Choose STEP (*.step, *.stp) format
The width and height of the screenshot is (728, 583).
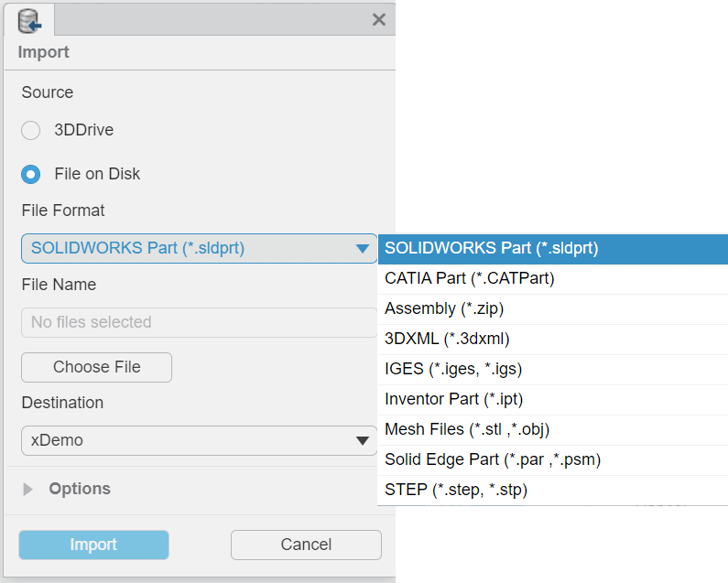click(x=552, y=490)
